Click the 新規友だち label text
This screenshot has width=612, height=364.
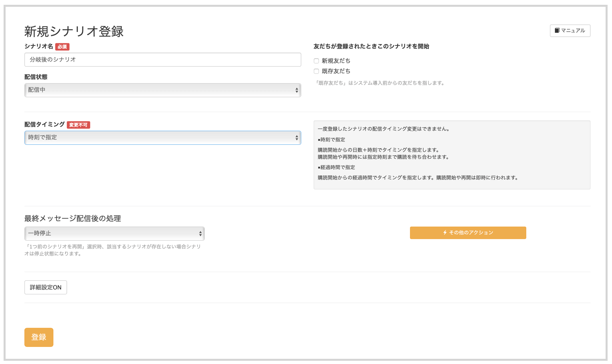click(x=336, y=61)
